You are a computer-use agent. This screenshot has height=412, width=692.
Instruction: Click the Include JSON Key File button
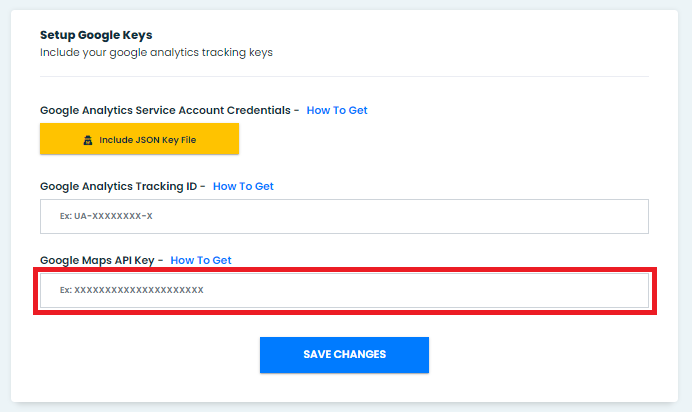pyautogui.click(x=139, y=140)
